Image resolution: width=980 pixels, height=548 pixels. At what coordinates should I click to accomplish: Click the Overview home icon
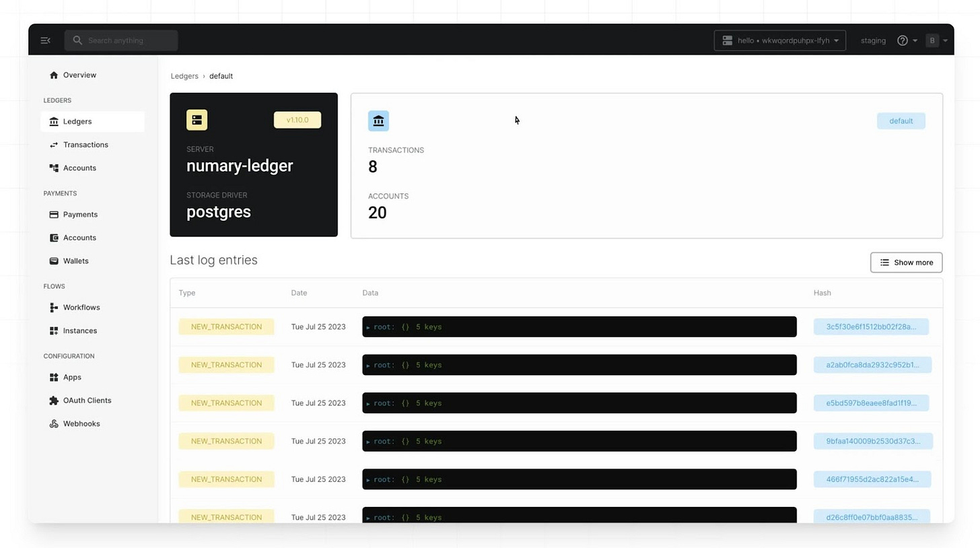(54, 75)
